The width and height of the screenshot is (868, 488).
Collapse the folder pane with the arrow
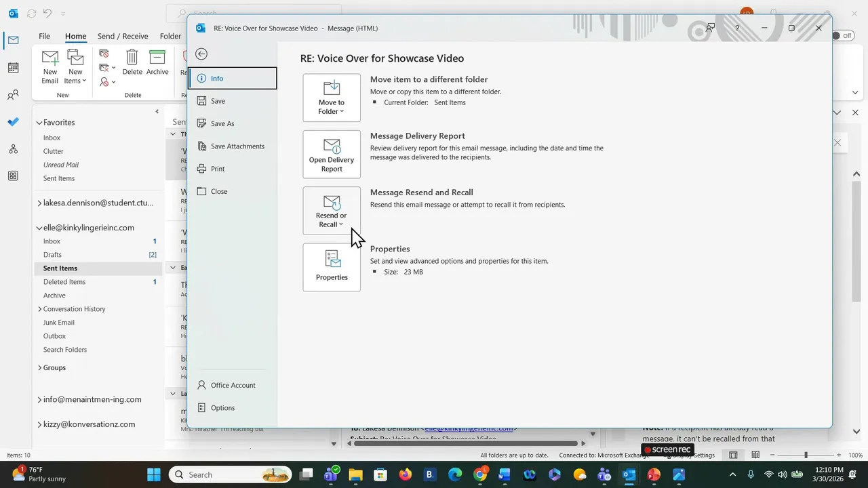point(157,111)
